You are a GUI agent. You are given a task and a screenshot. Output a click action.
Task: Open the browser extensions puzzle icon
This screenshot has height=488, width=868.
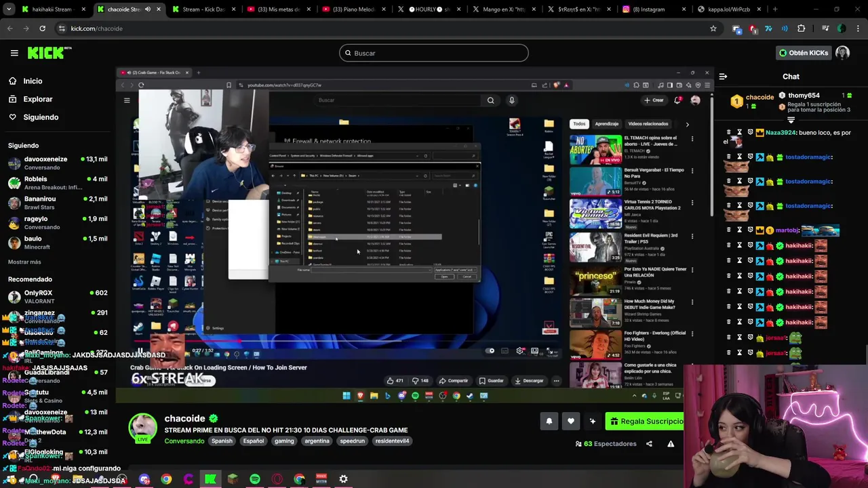click(801, 28)
